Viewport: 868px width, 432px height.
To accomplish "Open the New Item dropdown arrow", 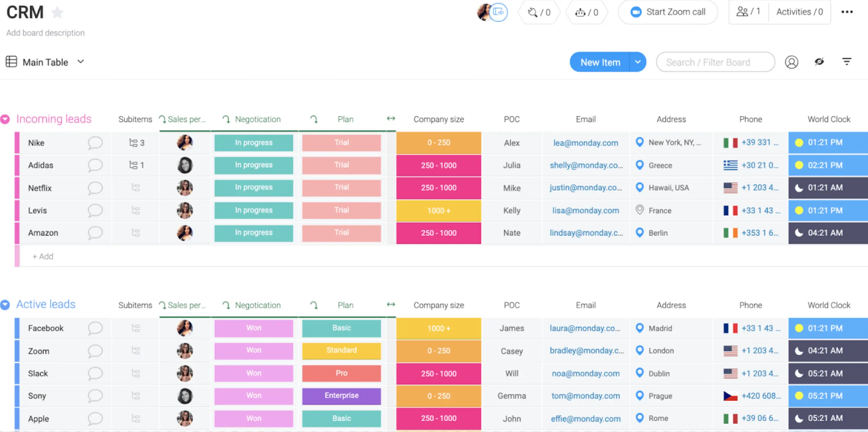I will (638, 62).
